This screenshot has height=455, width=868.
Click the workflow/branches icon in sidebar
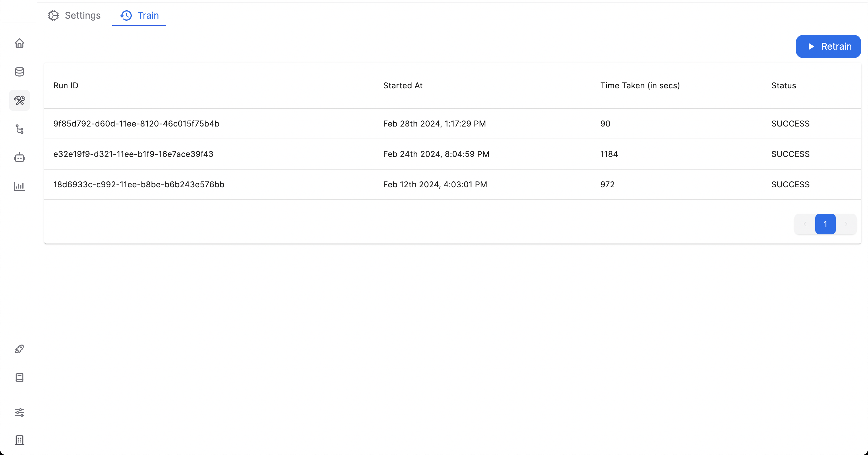[19, 129]
